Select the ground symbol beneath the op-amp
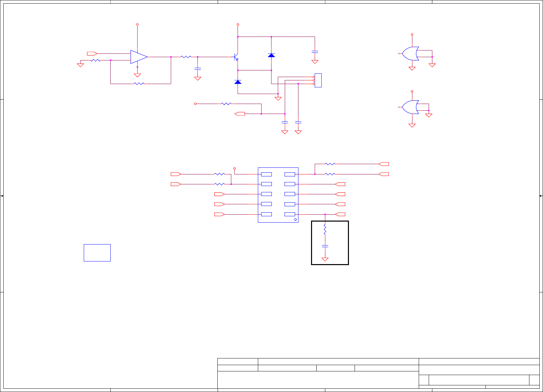 pyautogui.click(x=137, y=75)
